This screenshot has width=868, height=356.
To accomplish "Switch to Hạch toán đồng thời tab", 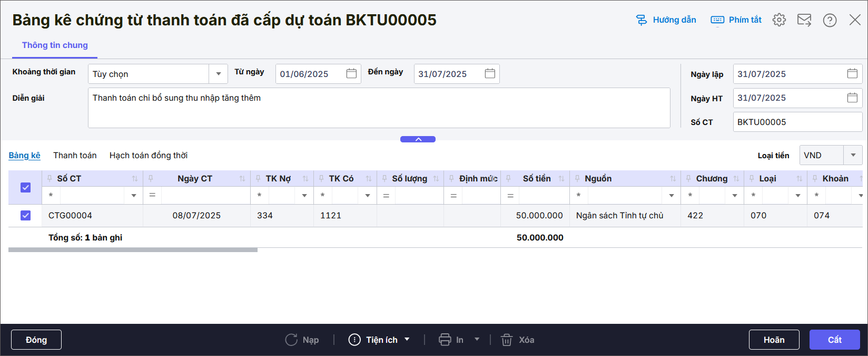I will (x=148, y=155).
